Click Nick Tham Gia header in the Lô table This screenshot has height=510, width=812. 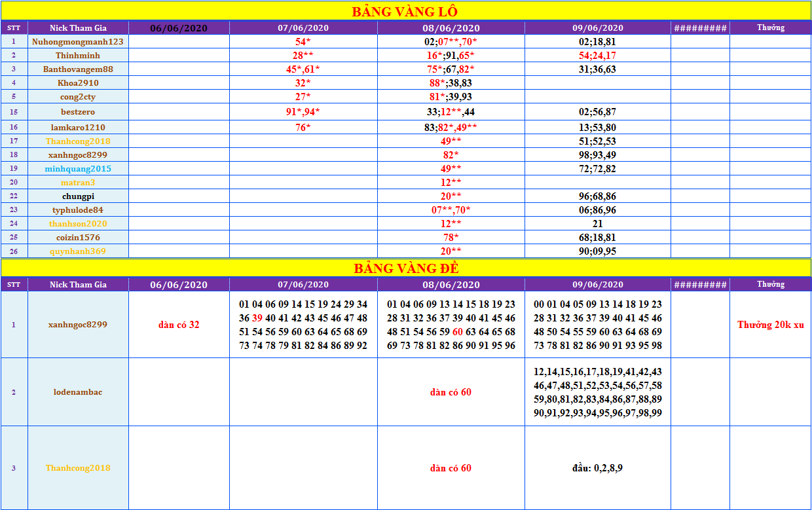pyautogui.click(x=78, y=27)
